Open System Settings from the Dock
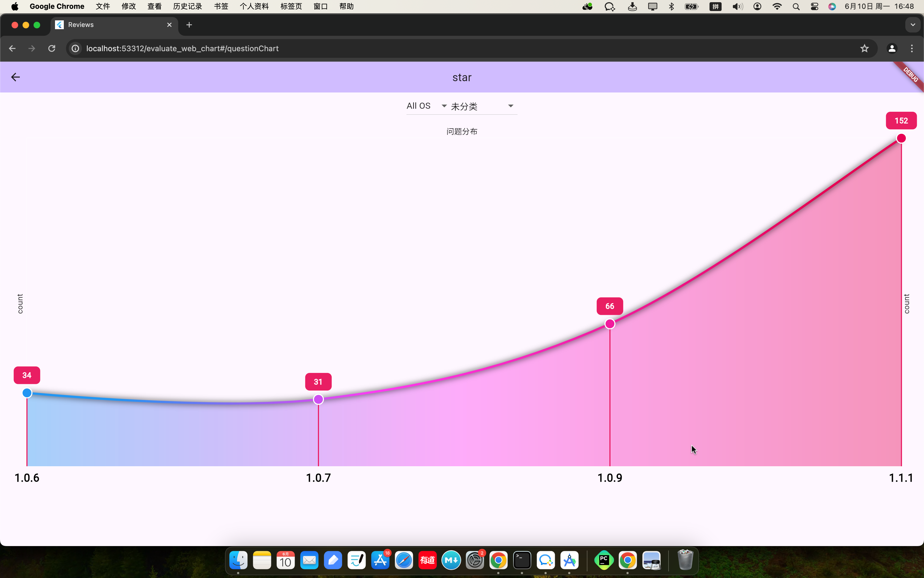Image resolution: width=924 pixels, height=578 pixels. [x=475, y=560]
